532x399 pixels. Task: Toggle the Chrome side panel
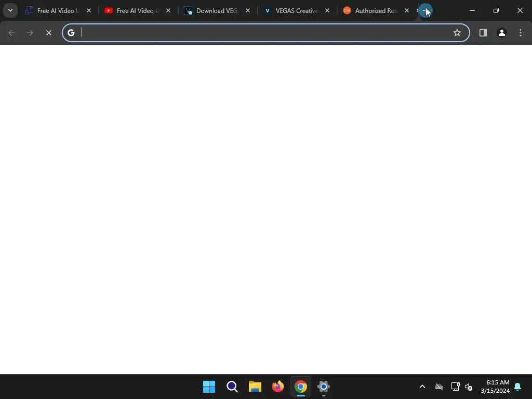(483, 33)
